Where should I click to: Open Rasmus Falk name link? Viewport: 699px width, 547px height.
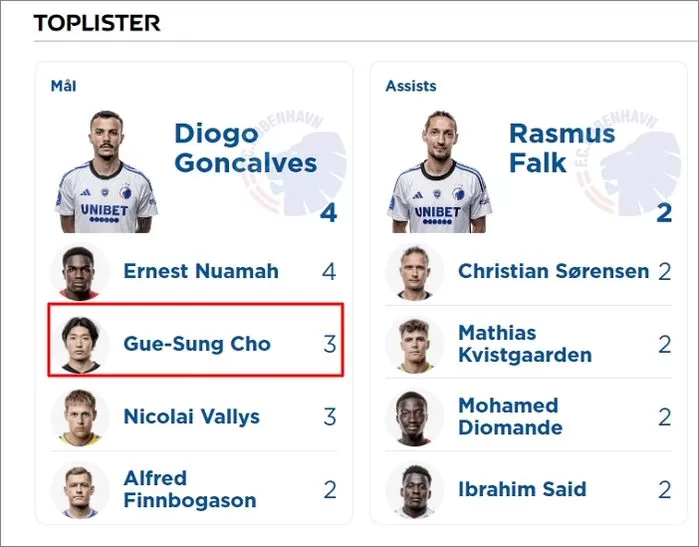pyautogui.click(x=562, y=148)
